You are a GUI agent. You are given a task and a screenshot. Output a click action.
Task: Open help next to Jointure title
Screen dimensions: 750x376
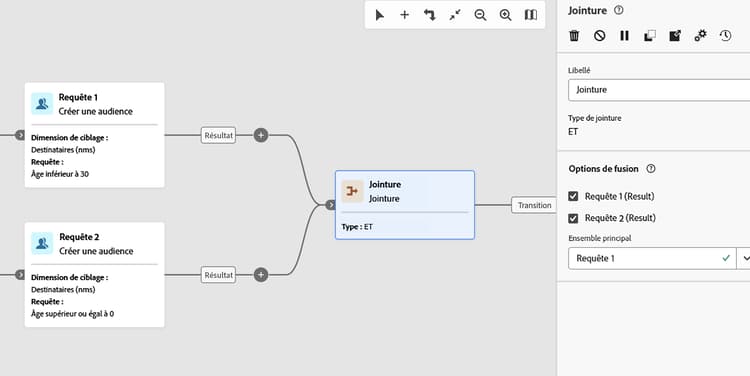coord(618,10)
